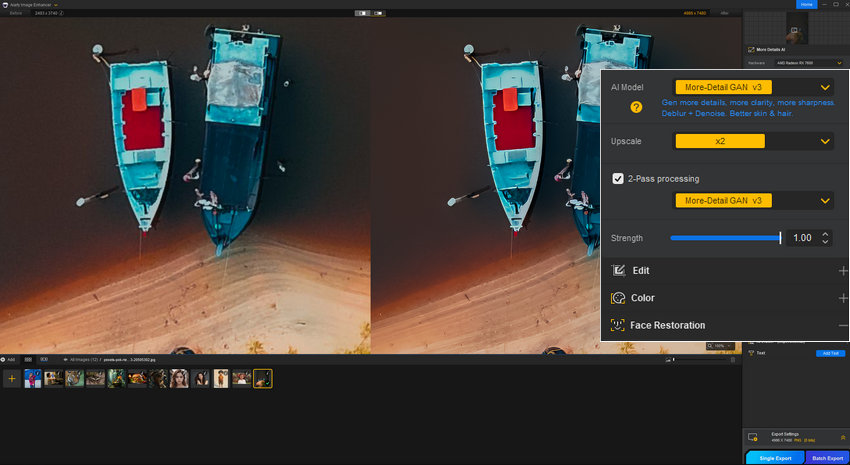Select the cartoon boy thumbnail

(x=221, y=379)
